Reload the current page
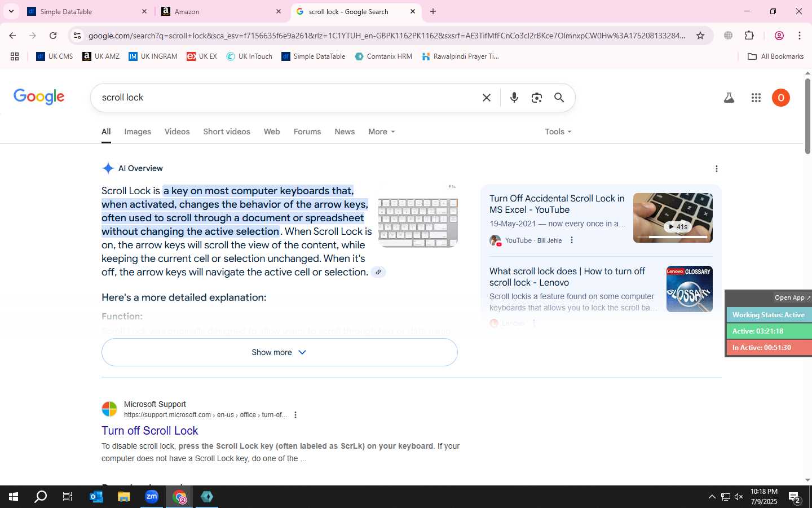This screenshot has width=812, height=508. click(x=53, y=36)
